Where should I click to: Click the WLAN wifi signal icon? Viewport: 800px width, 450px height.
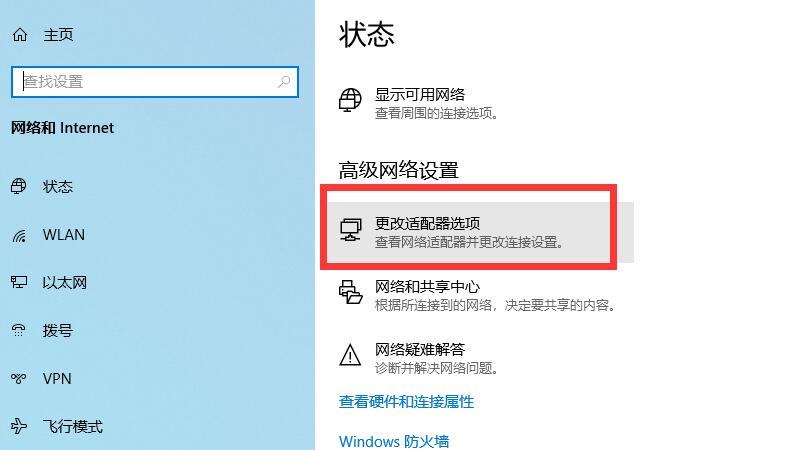pyautogui.click(x=19, y=235)
